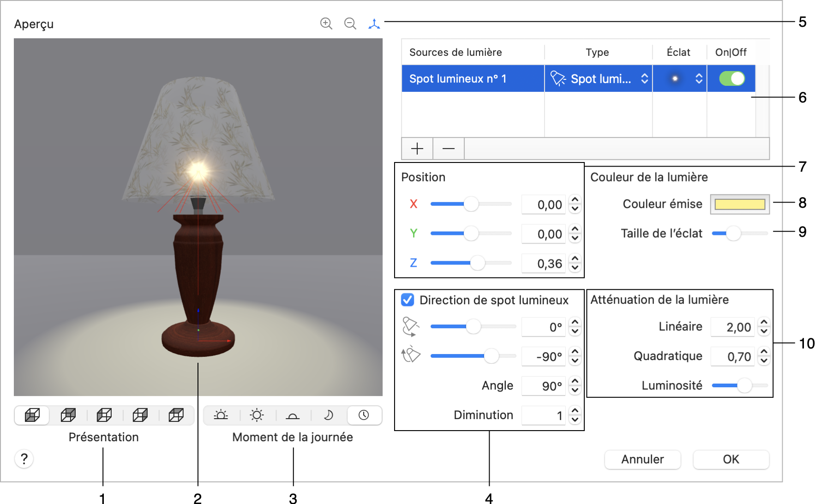Click vertical tilt icon for spot direction
Image resolution: width=815 pixels, height=504 pixels.
coord(410,355)
